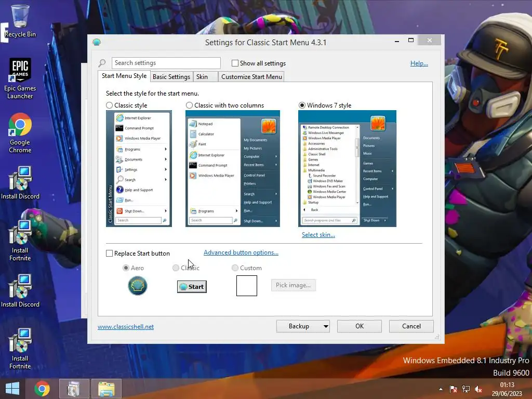Choose the Classic button radio option
Viewport: 532px width, 399px height.
point(176,268)
